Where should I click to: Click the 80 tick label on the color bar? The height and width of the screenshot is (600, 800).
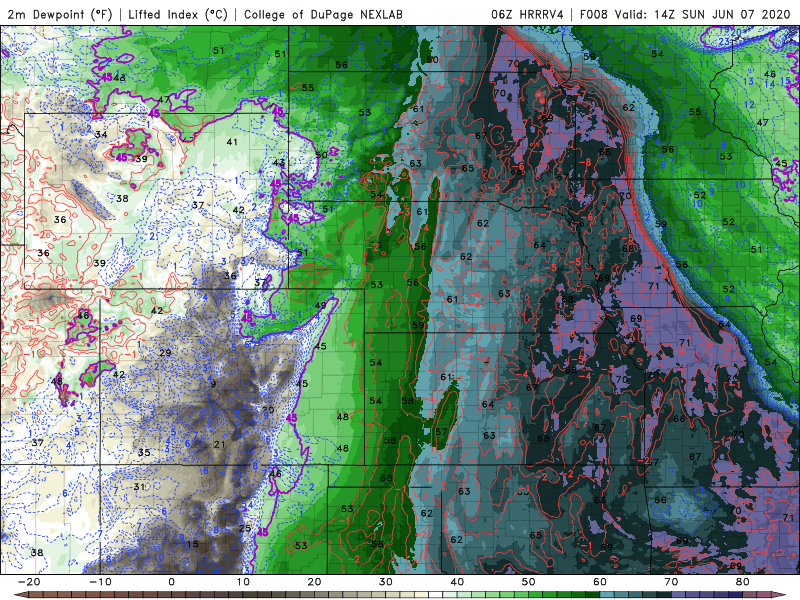tap(743, 582)
